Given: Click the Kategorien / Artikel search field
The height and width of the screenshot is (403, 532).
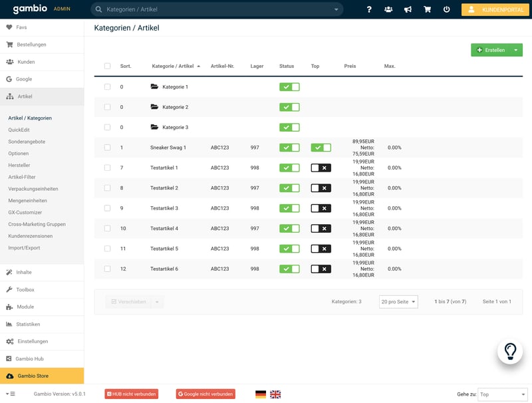Looking at the screenshot, I should click(x=216, y=10).
